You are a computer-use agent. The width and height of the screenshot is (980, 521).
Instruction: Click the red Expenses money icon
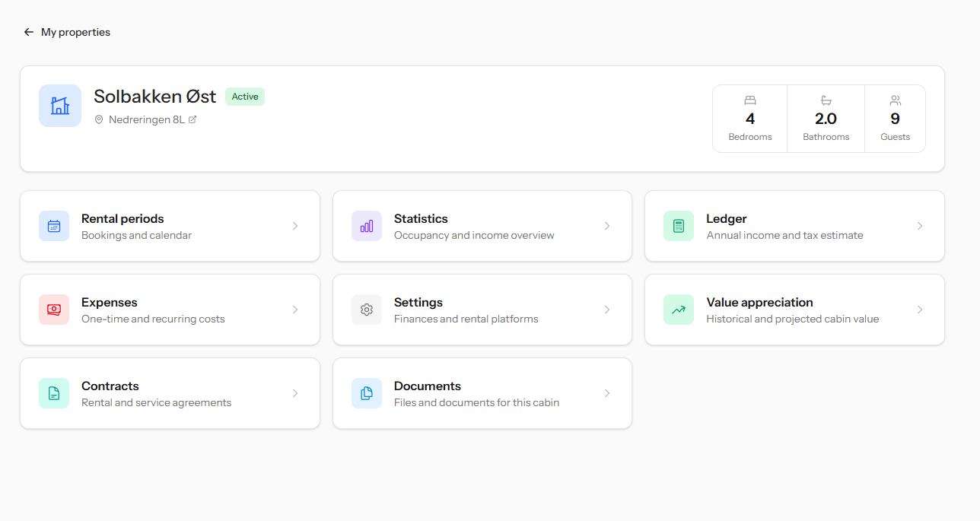coord(54,310)
